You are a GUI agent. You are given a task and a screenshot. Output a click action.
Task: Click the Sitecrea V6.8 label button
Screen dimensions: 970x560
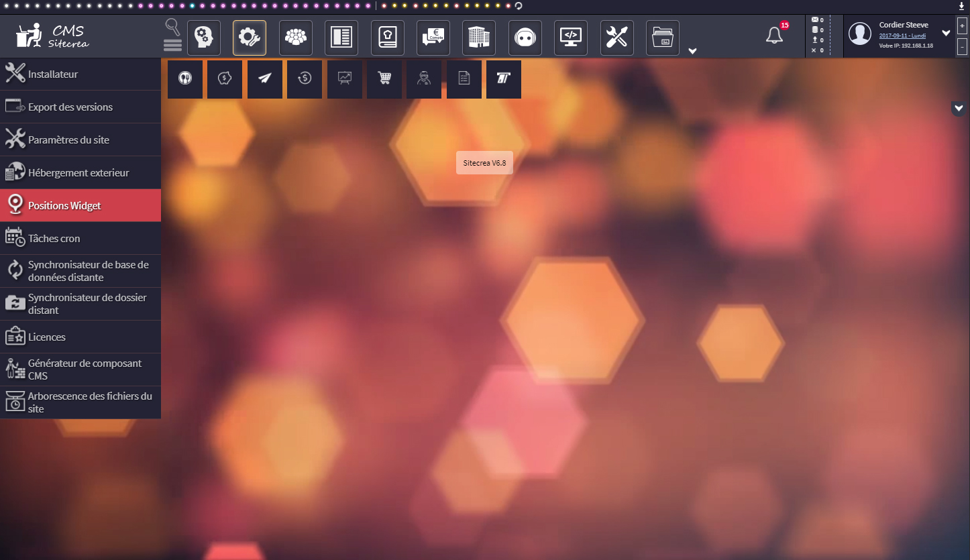click(484, 163)
